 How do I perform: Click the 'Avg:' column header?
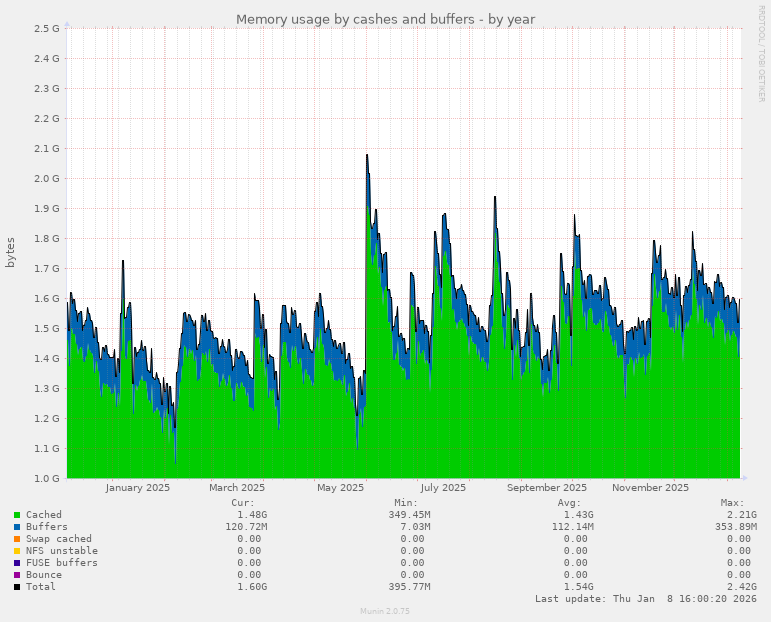click(x=569, y=503)
